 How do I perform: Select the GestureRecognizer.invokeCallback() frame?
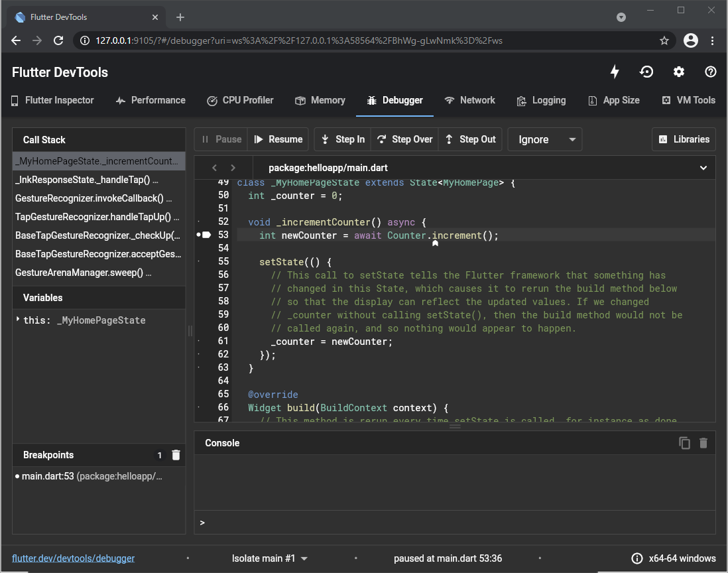[98, 198]
